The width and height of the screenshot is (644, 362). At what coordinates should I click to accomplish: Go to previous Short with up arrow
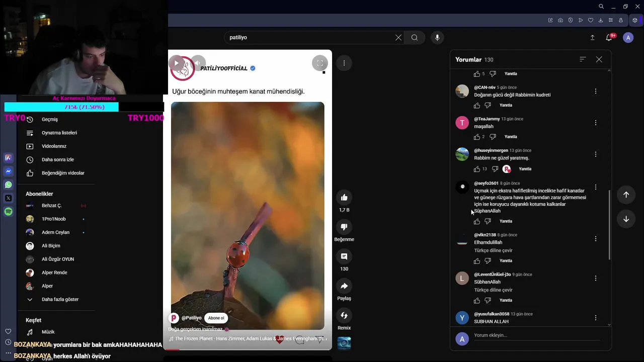click(626, 195)
